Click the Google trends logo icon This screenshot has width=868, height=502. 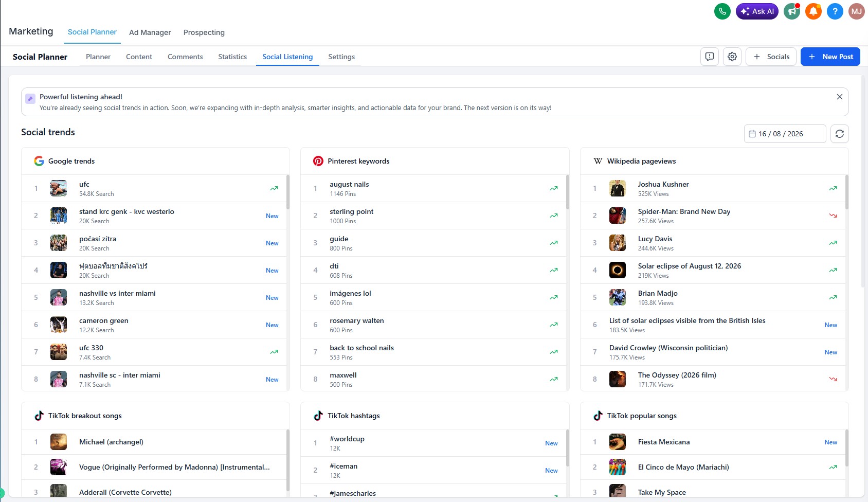click(x=39, y=161)
